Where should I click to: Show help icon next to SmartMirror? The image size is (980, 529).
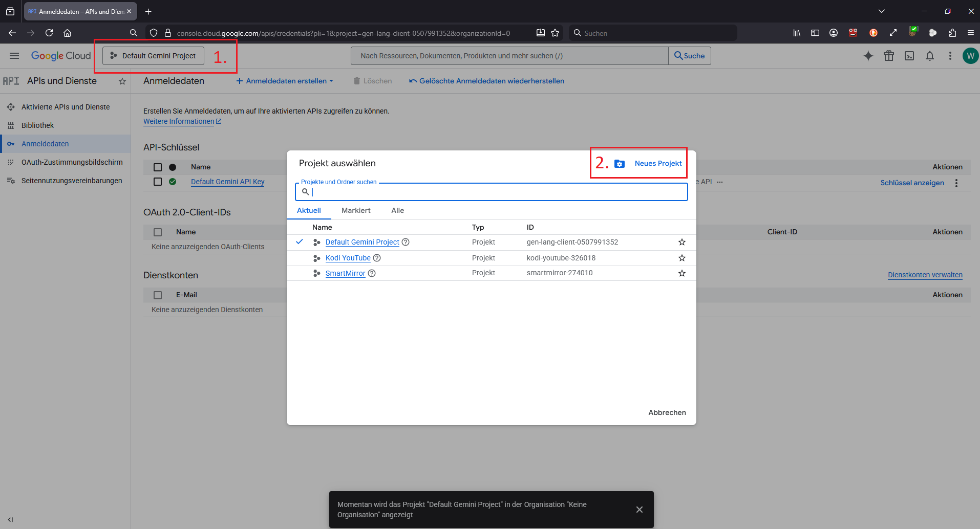[x=372, y=273]
